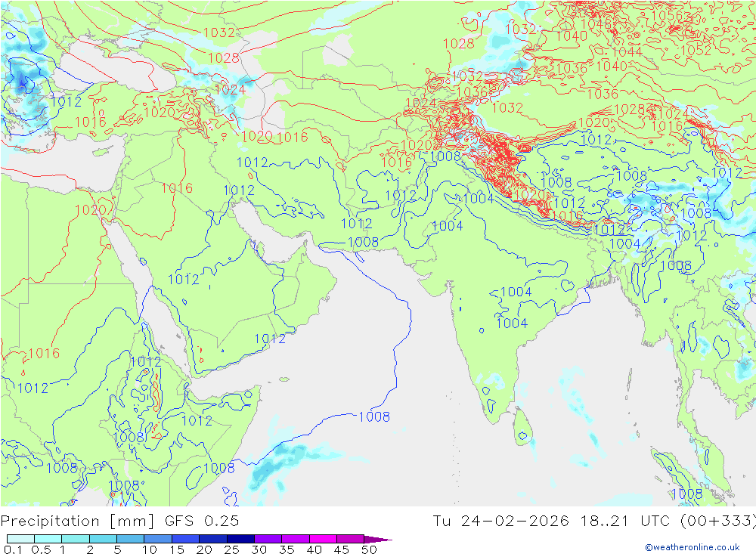Click the island of Sri Lanka
Viewport: 756px width, 554px height.
click(x=522, y=428)
